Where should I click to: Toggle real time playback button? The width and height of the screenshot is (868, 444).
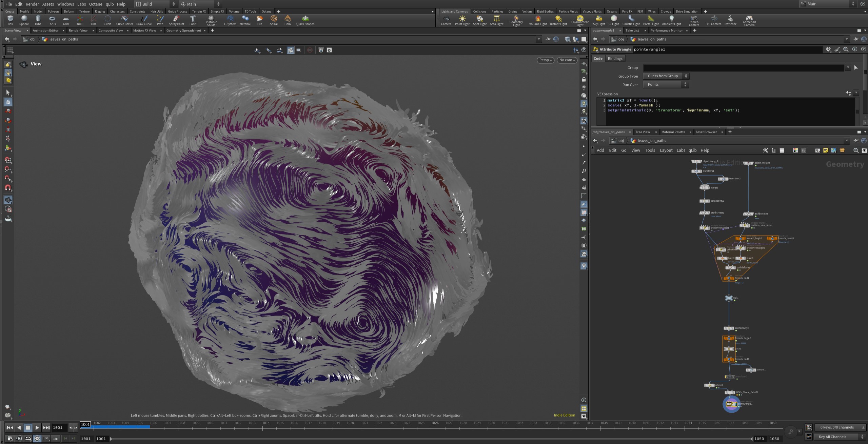(x=37, y=438)
